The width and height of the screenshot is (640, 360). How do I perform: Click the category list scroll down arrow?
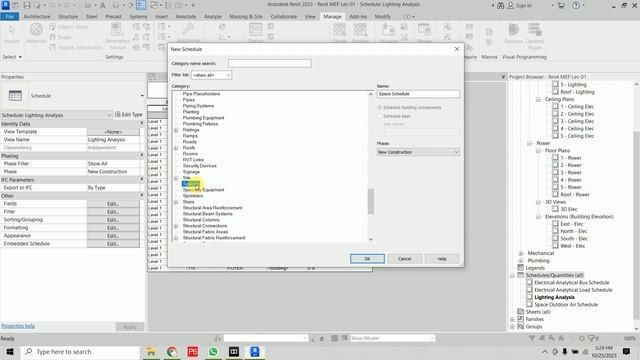click(371, 239)
